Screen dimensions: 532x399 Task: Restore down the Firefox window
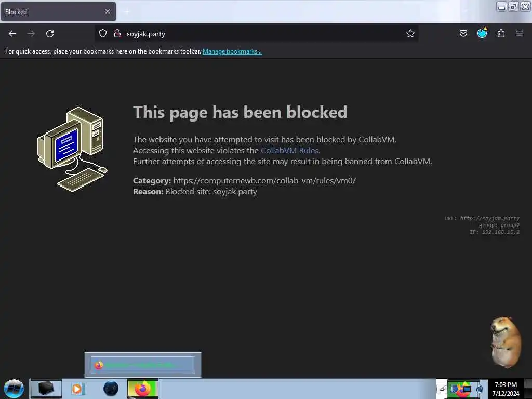513,7
